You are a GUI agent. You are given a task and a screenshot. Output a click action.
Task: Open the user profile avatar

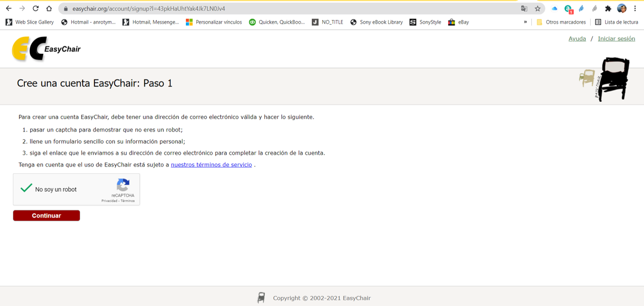click(x=622, y=8)
